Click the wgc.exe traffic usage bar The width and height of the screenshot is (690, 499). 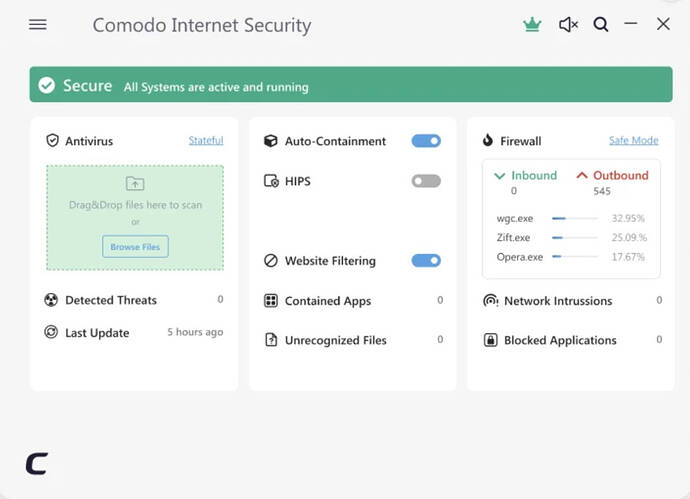[x=574, y=218]
